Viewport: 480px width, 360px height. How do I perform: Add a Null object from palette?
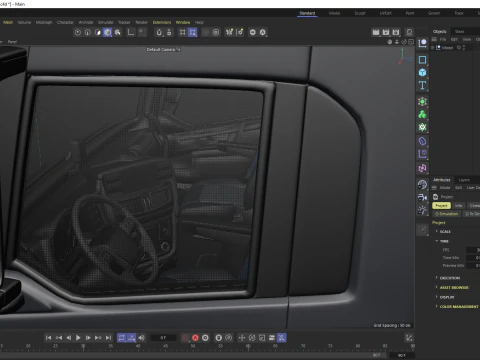(x=422, y=43)
